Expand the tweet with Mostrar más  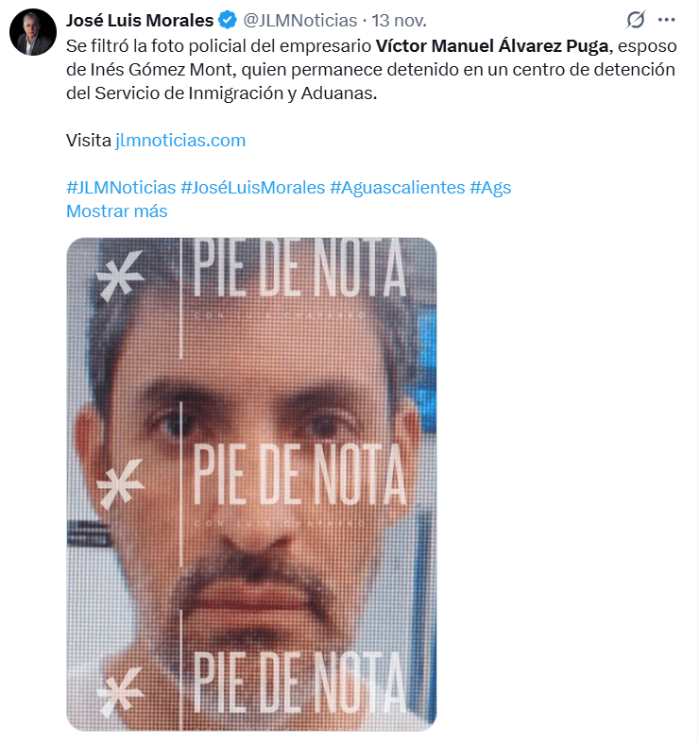(116, 211)
